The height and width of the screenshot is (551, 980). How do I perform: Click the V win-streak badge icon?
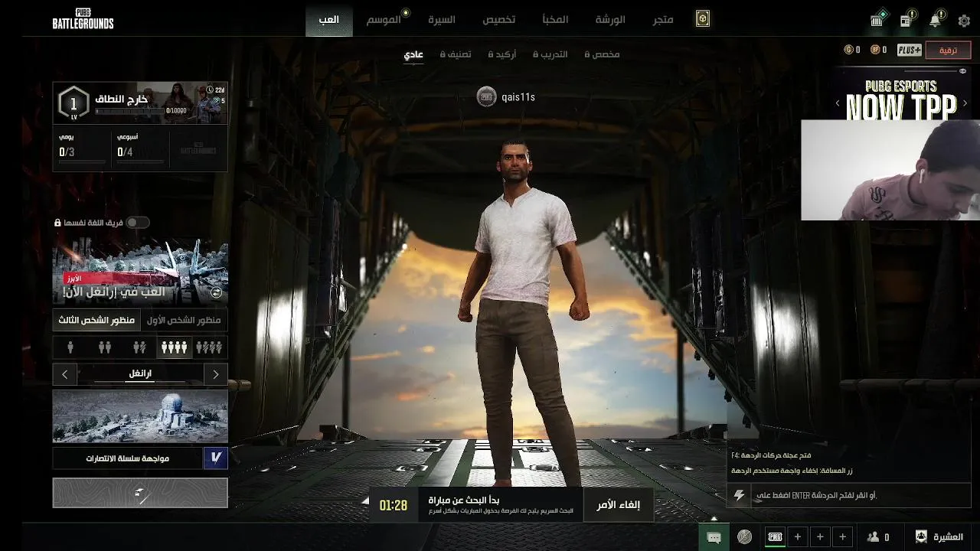coord(216,458)
